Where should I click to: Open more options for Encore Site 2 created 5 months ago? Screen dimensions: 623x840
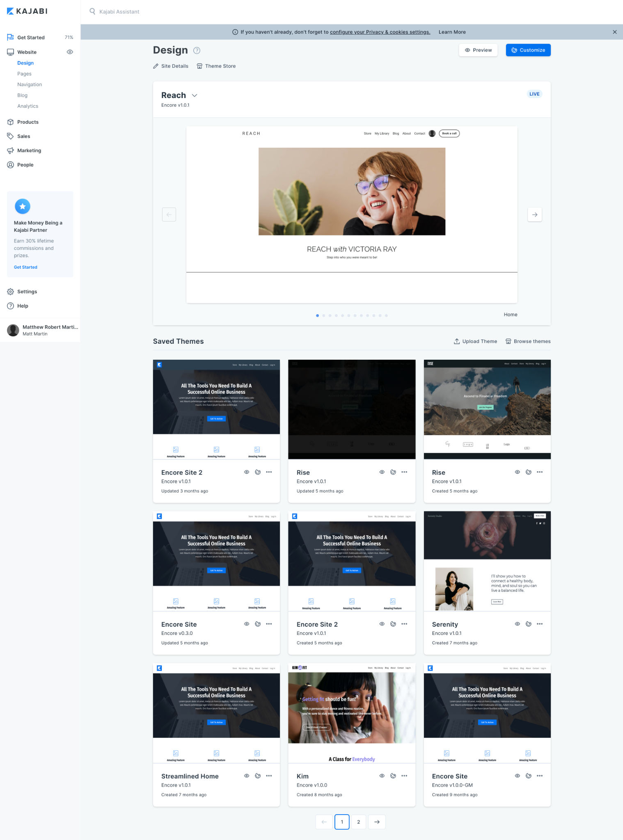coord(404,624)
